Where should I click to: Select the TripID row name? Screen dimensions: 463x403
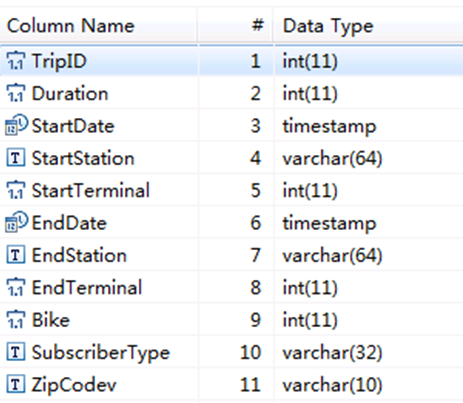(59, 62)
